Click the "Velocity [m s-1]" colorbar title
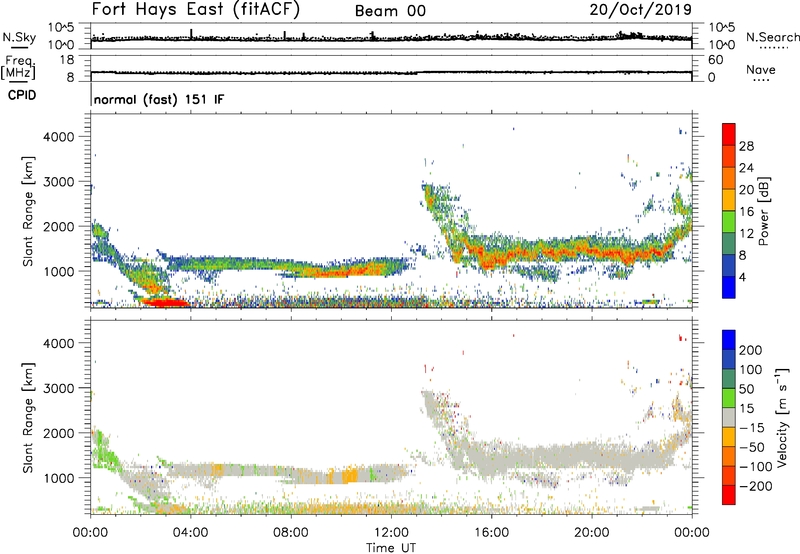Screen dimensions: 800x554 (x=782, y=417)
